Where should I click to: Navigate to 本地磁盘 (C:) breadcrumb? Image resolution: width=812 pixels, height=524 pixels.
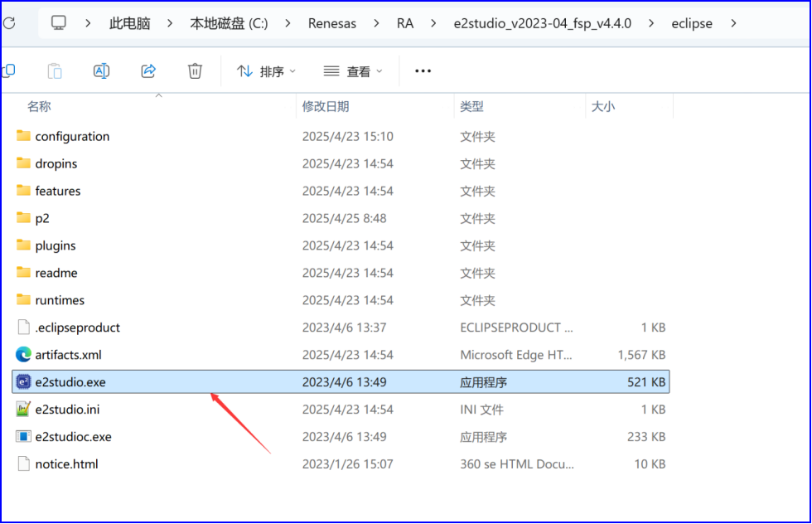tap(229, 23)
